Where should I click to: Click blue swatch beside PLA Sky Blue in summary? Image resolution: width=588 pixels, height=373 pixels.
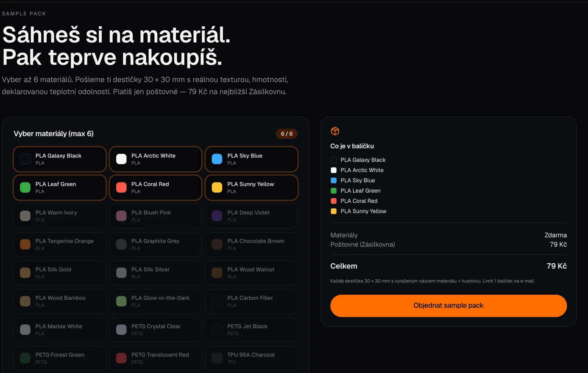tap(334, 180)
